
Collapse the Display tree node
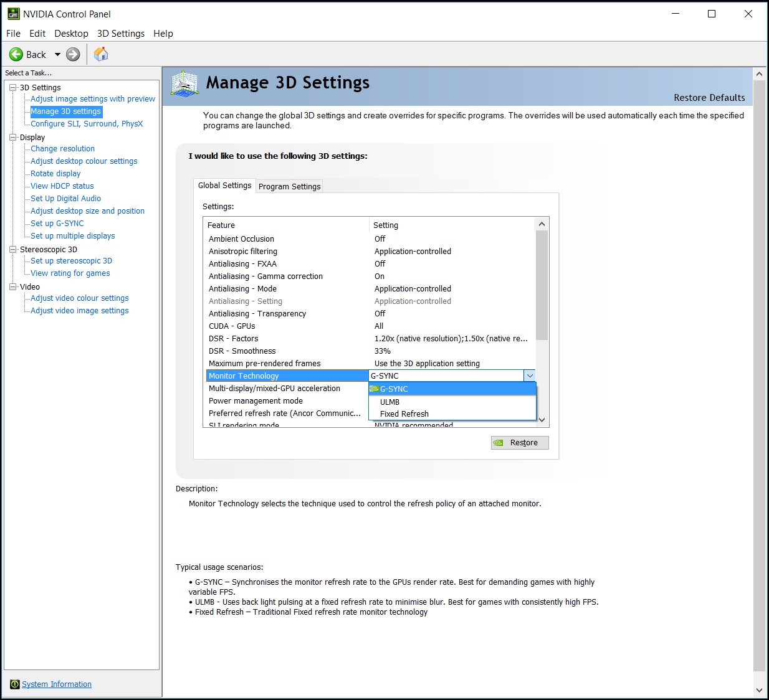click(x=12, y=137)
